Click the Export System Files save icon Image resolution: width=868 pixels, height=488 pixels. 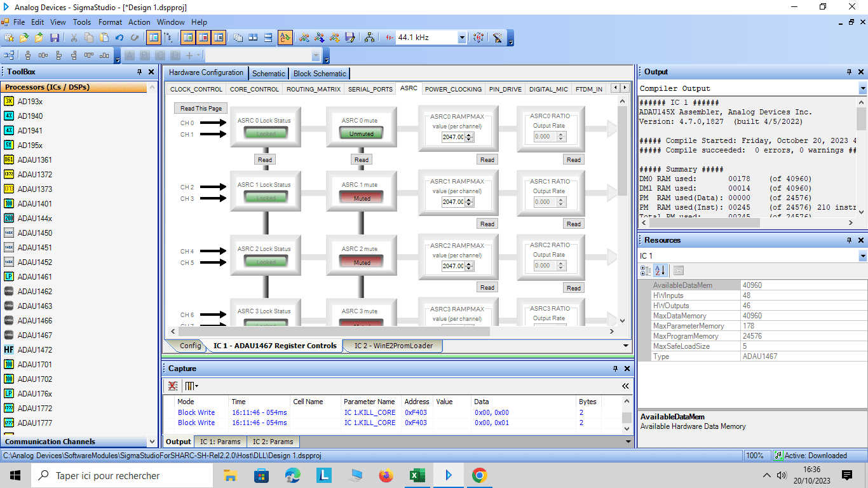[x=349, y=37]
